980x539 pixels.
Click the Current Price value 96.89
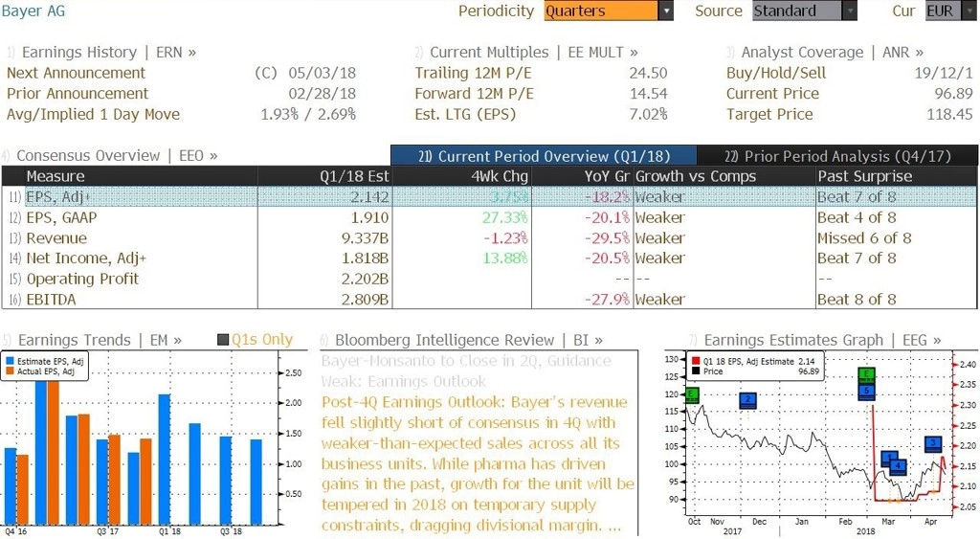954,94
